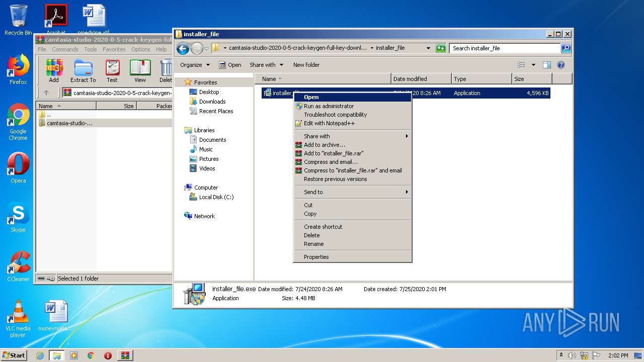Open Explorer help icon
The image size is (644, 362).
point(561,65)
